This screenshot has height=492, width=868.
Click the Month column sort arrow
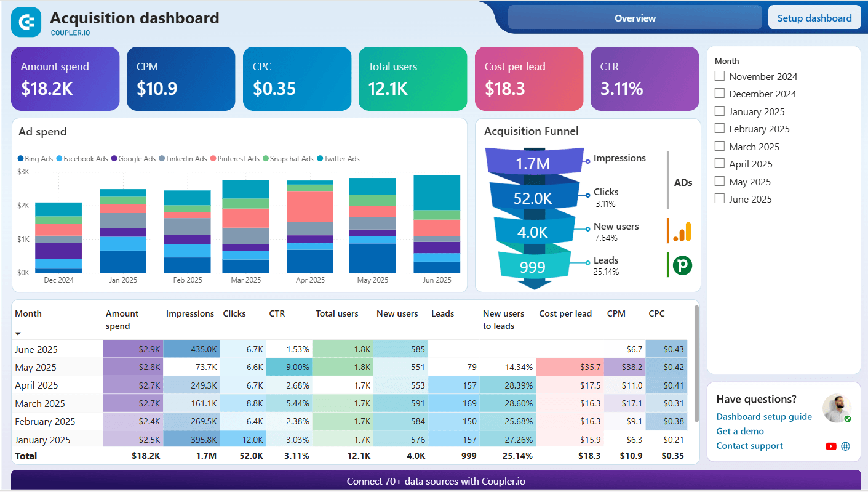(18, 333)
